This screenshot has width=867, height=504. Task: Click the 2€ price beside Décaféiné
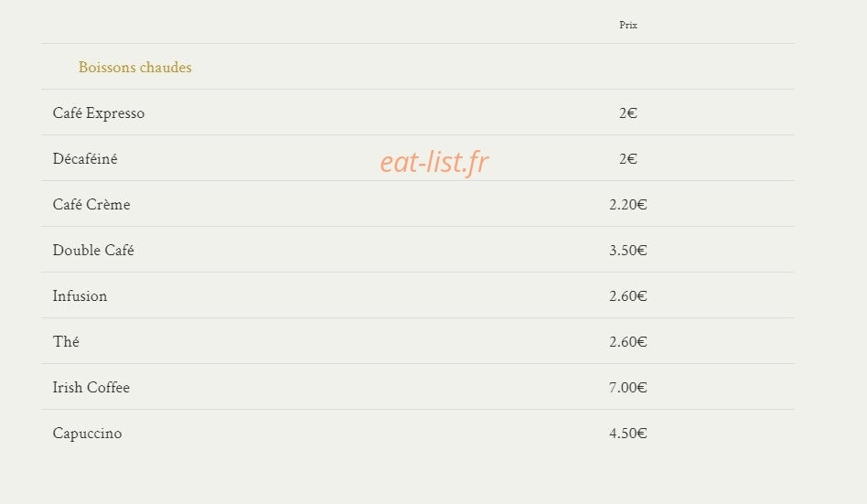628,159
